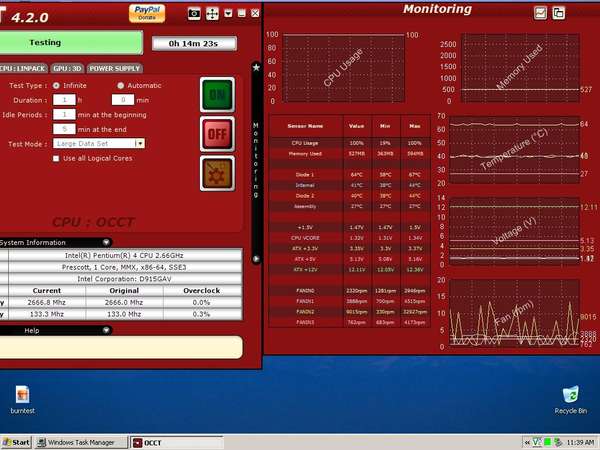
Task: Click the CPU VCORE sensor row
Action: pos(349,238)
